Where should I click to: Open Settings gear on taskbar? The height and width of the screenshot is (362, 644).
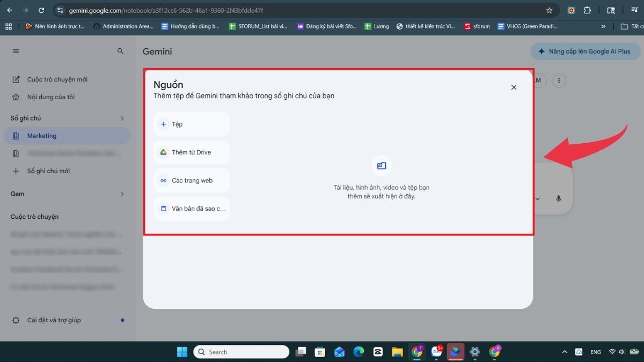coord(474,352)
